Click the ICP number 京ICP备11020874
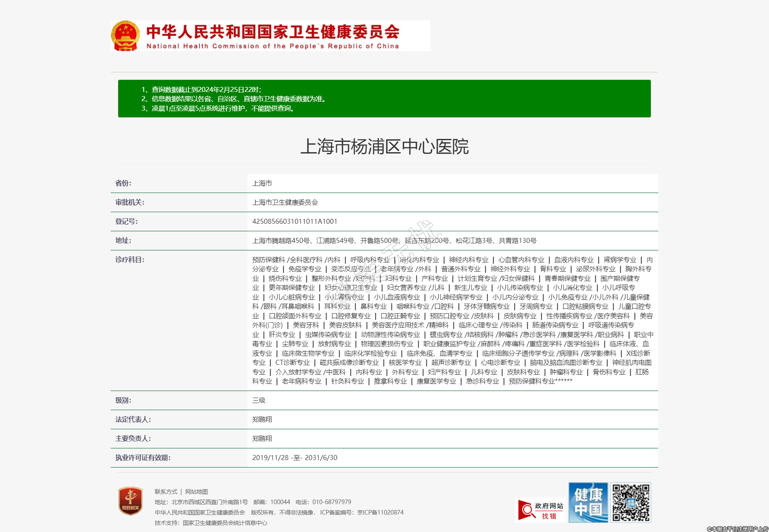 pyautogui.click(x=380, y=512)
